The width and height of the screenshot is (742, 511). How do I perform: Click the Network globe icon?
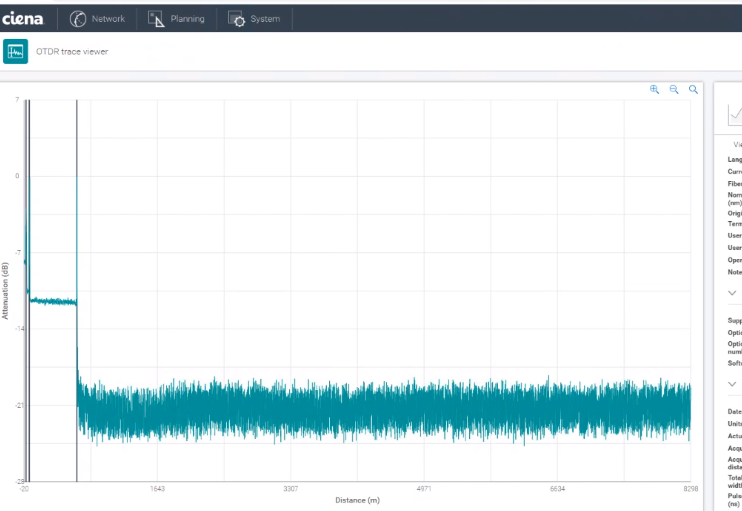[78, 19]
